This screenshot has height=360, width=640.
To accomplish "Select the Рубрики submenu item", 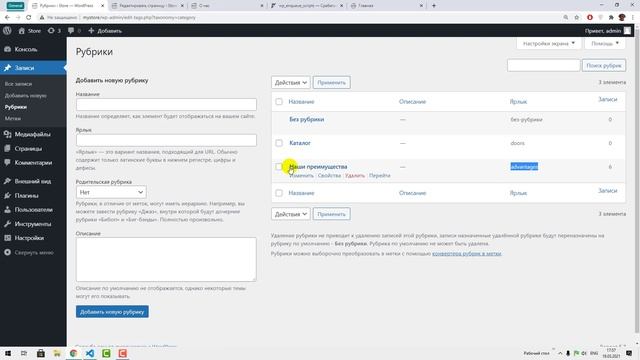I will (x=16, y=107).
